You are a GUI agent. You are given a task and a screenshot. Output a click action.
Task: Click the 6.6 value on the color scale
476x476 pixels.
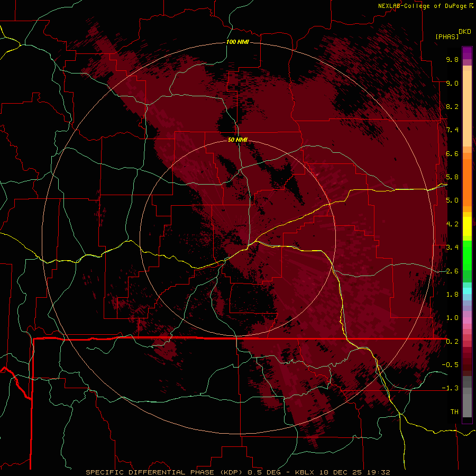point(452,153)
